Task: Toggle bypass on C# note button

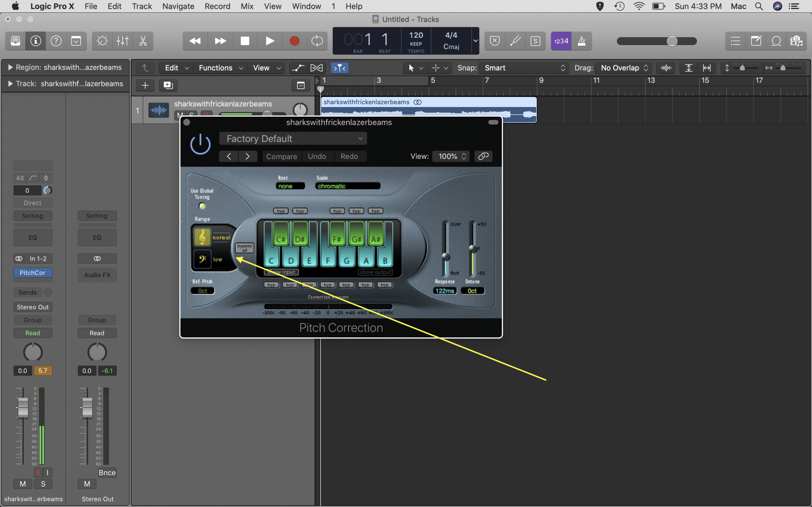Action: [x=279, y=210]
